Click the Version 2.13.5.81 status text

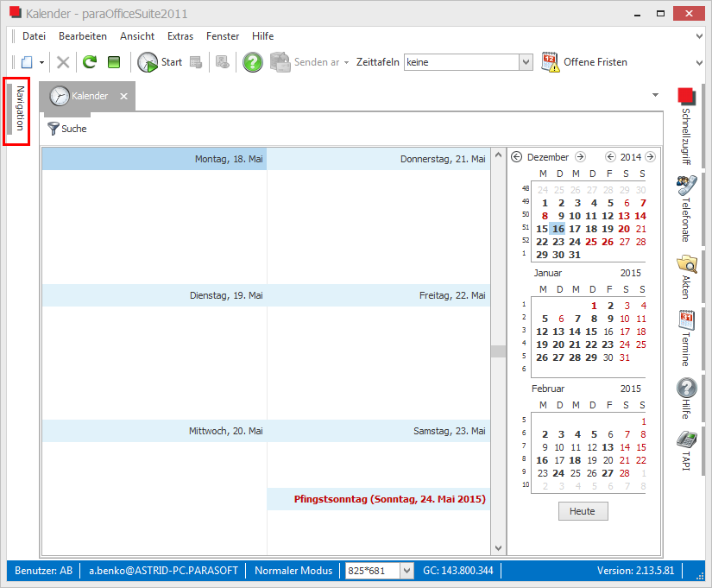635,570
